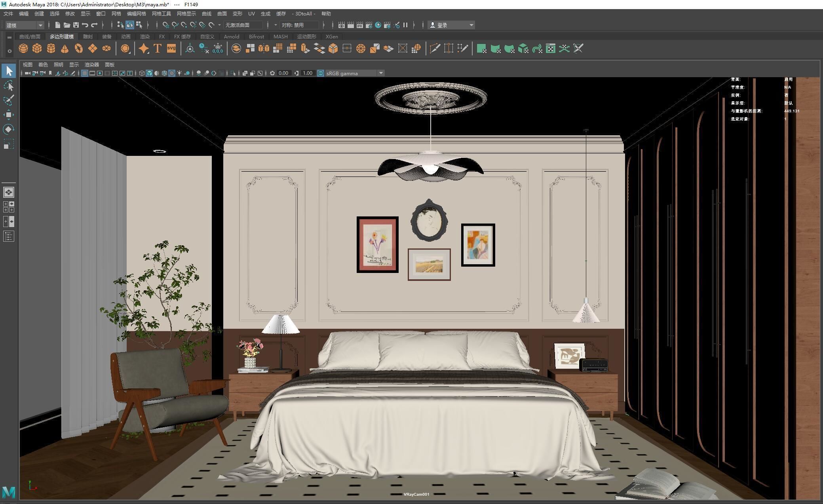Toggle select by component type mode
823x504 pixels.
(139, 25)
